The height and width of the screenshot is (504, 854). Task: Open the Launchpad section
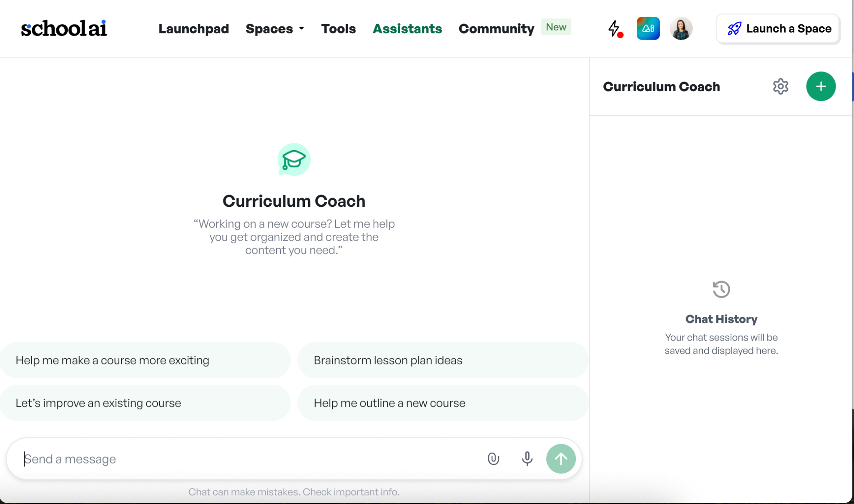[x=193, y=29]
